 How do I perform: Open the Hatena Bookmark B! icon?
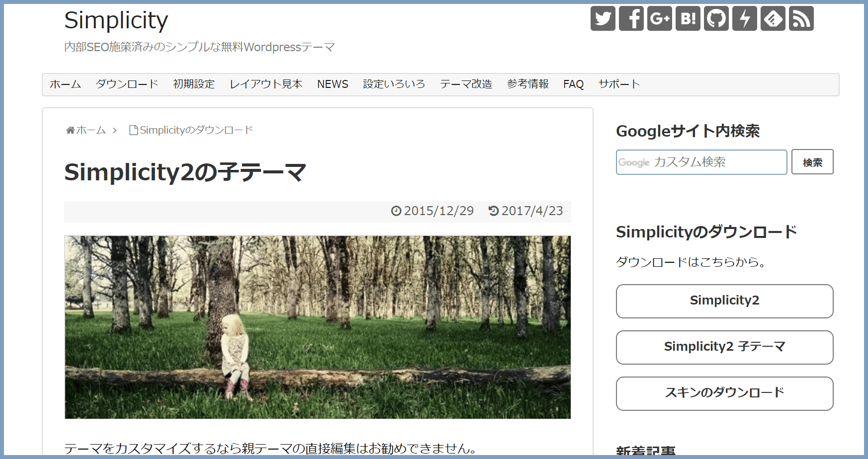click(688, 19)
